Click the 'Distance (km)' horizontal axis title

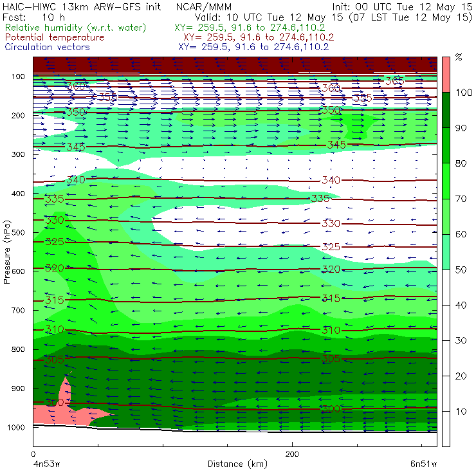237,464
